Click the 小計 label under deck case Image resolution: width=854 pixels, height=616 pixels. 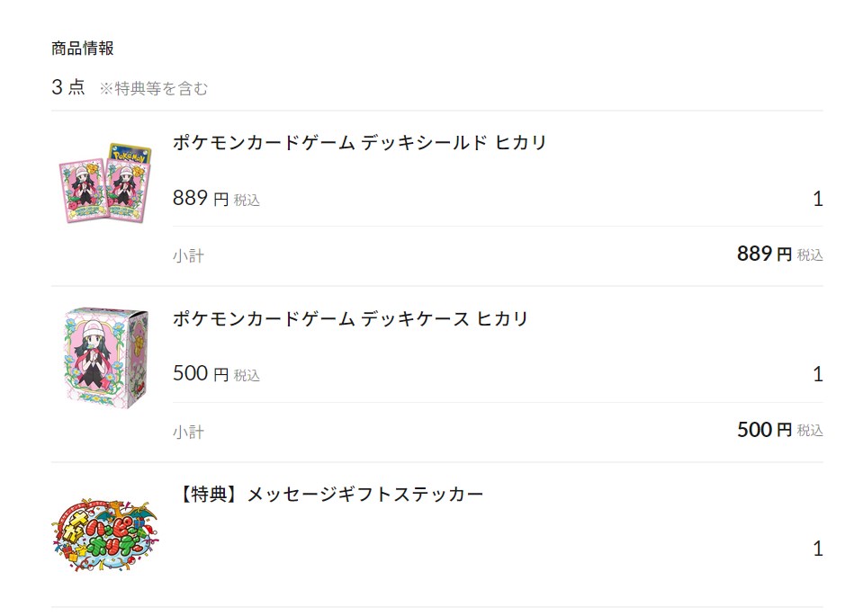coord(188,432)
